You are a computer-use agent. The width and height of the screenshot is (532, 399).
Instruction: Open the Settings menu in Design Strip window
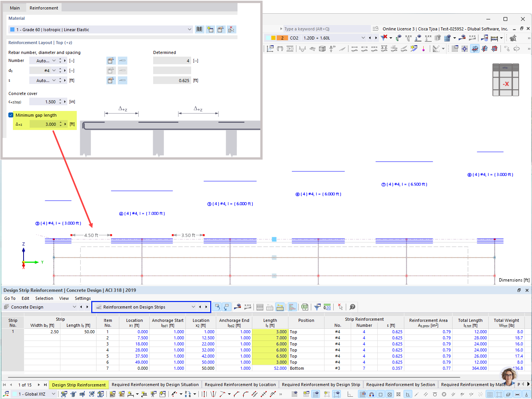(x=83, y=298)
